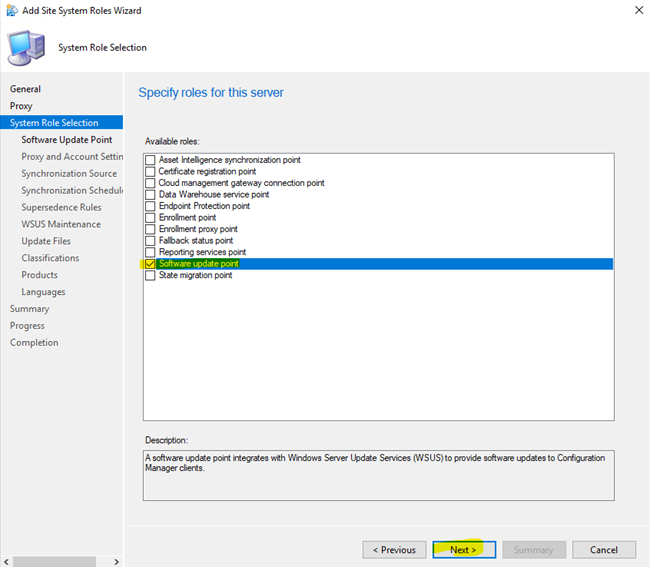The width and height of the screenshot is (650, 567).
Task: Select Synchronization Schedule step
Action: pyautogui.click(x=72, y=191)
